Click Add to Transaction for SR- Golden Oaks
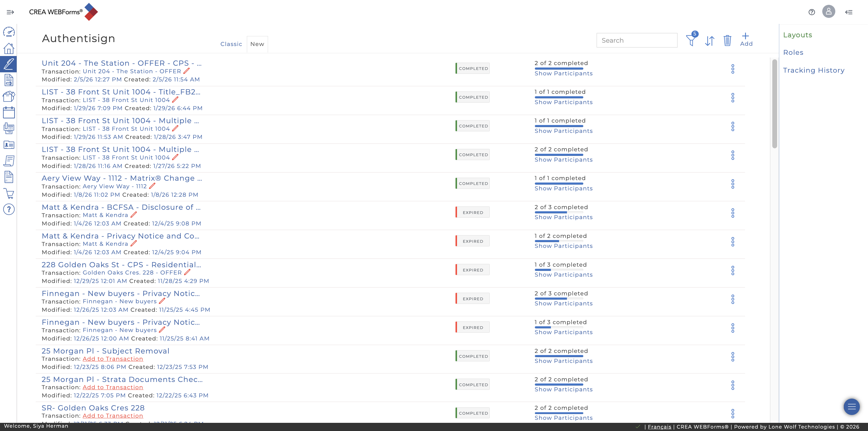The height and width of the screenshot is (431, 868). point(113,416)
